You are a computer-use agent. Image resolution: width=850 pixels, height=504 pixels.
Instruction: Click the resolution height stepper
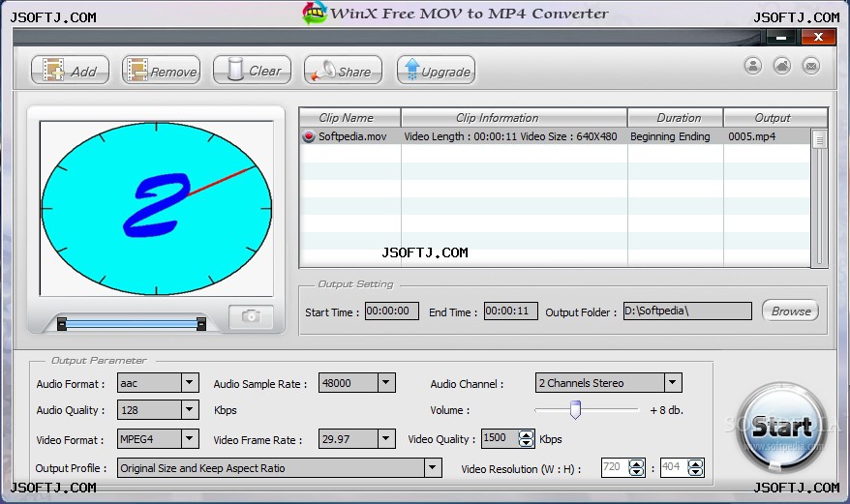pos(695,467)
